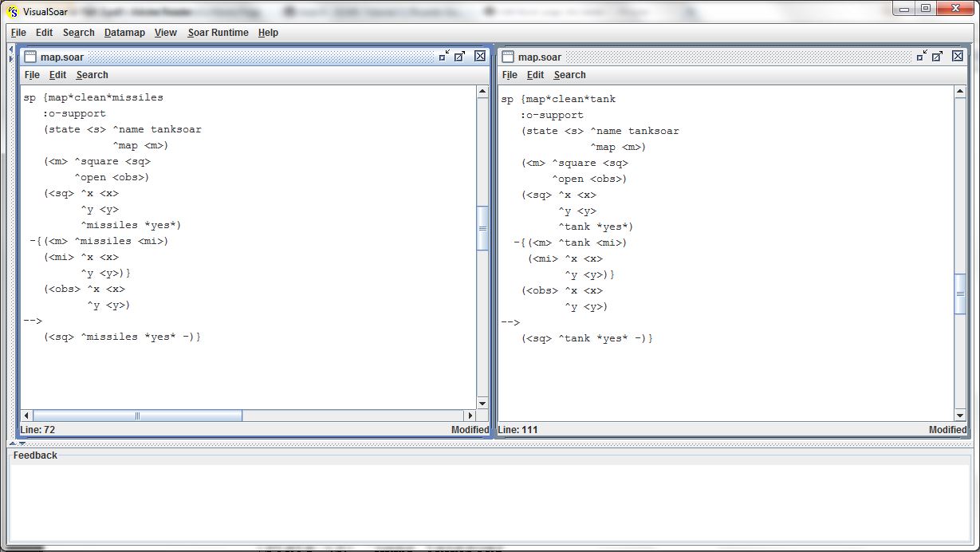980x552 pixels.
Task: Open the main Help menu
Action: pos(268,33)
